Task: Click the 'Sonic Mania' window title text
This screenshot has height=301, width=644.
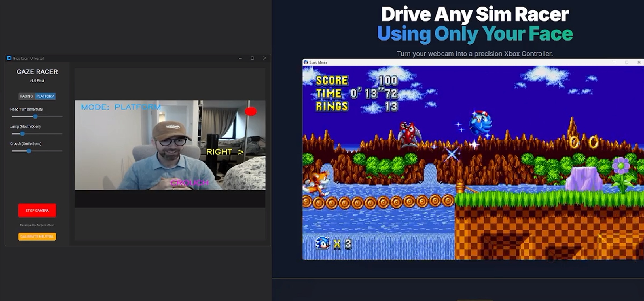Action: (318, 62)
